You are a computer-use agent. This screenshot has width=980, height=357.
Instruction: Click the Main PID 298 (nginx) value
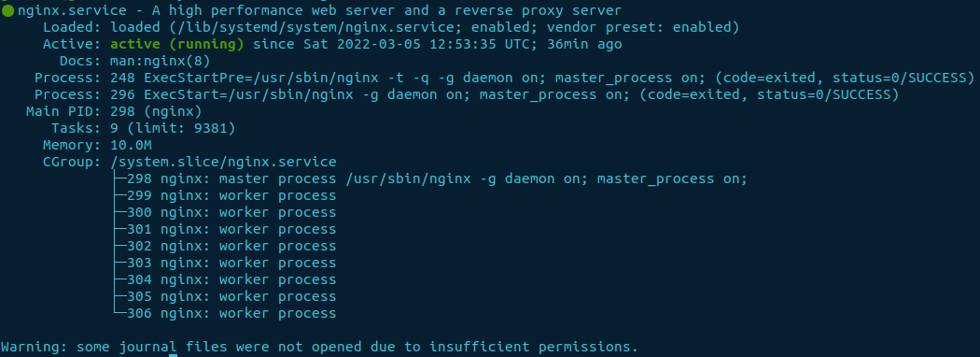[x=156, y=112]
